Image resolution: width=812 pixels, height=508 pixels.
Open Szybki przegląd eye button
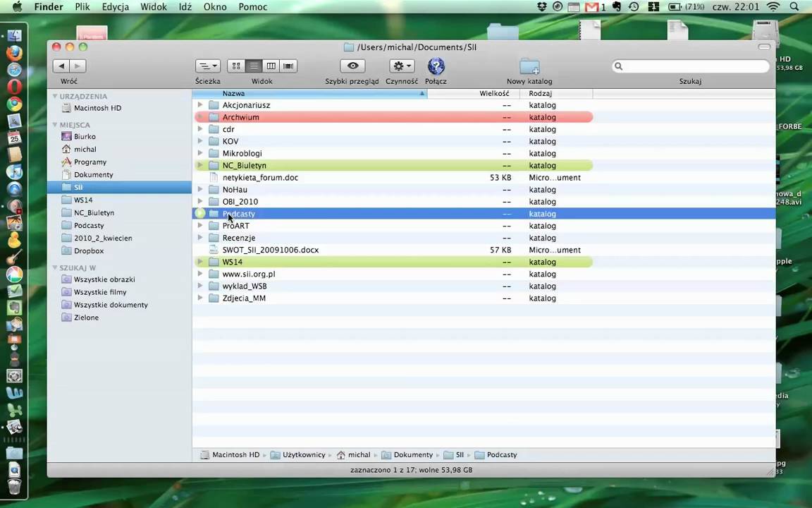click(352, 66)
